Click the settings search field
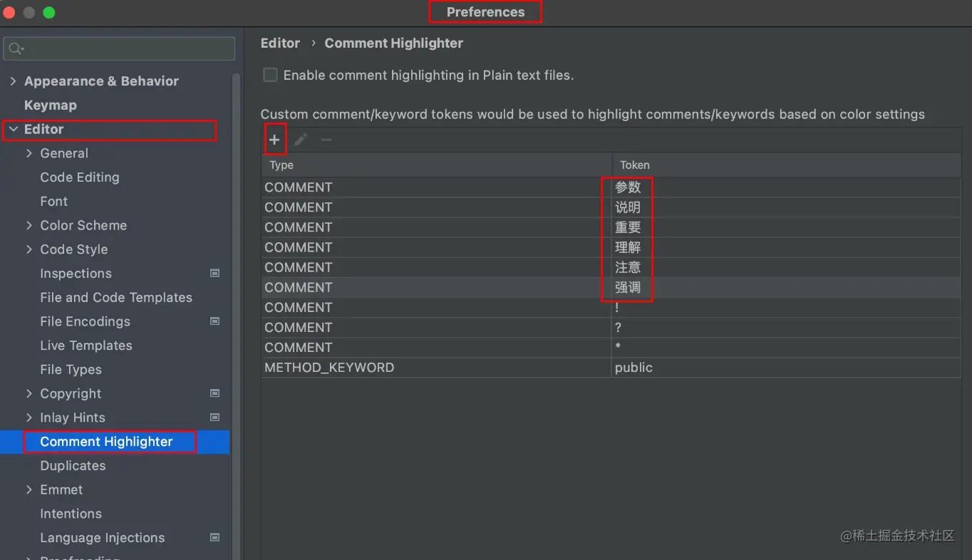The height and width of the screenshot is (560, 972). click(x=119, y=49)
